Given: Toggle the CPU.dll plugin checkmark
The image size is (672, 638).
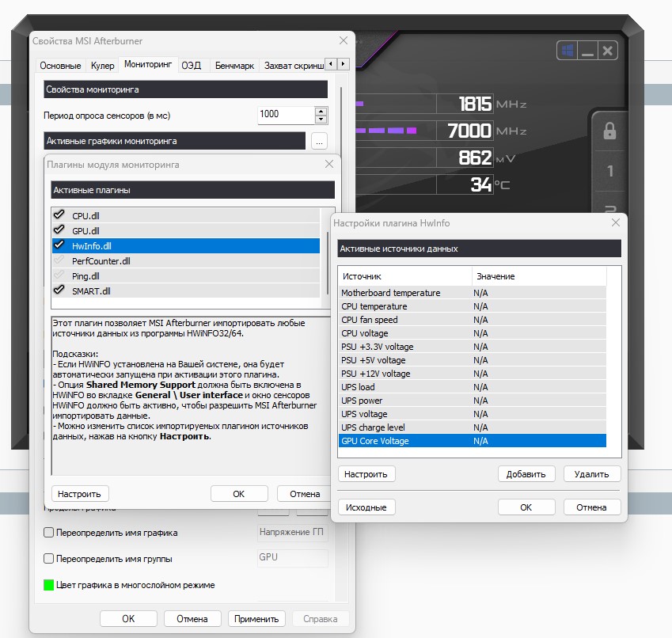Looking at the screenshot, I should coord(59,215).
